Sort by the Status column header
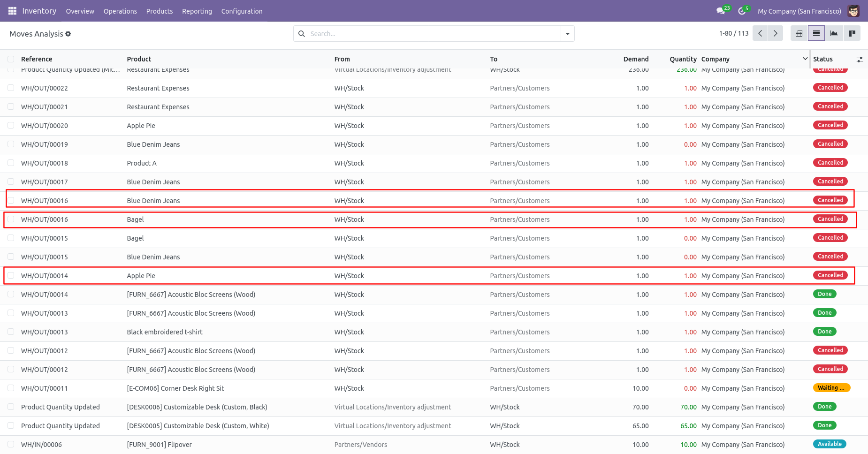This screenshot has height=454, width=868. tap(822, 59)
